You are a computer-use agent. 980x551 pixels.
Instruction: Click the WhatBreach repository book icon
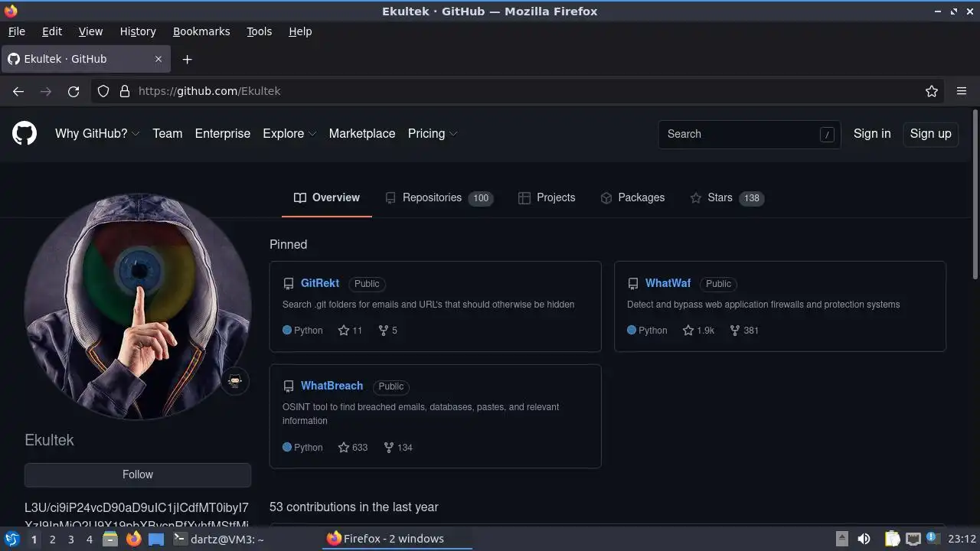[x=289, y=386]
